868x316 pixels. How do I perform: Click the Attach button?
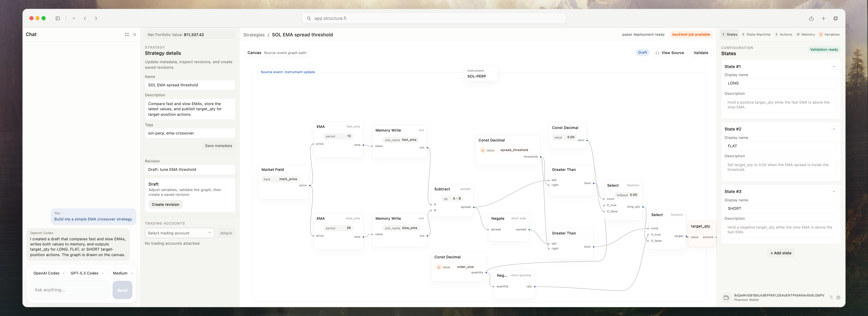[x=226, y=233]
